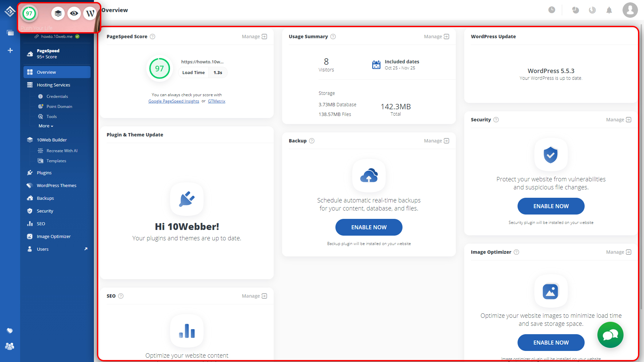Click the Load Time 1.3s badge
Image resolution: width=644 pixels, height=362 pixels.
(x=203, y=72)
